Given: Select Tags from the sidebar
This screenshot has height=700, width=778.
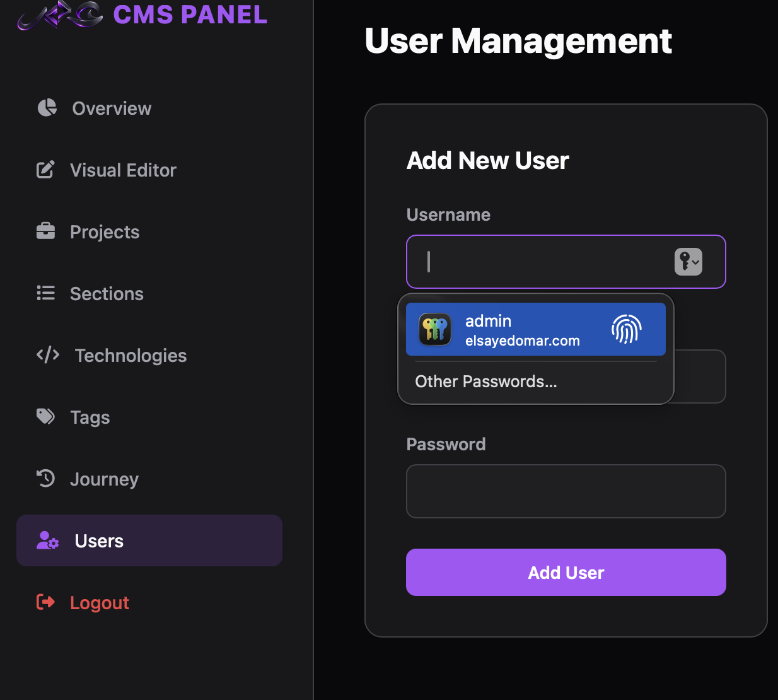Looking at the screenshot, I should coord(149,417).
